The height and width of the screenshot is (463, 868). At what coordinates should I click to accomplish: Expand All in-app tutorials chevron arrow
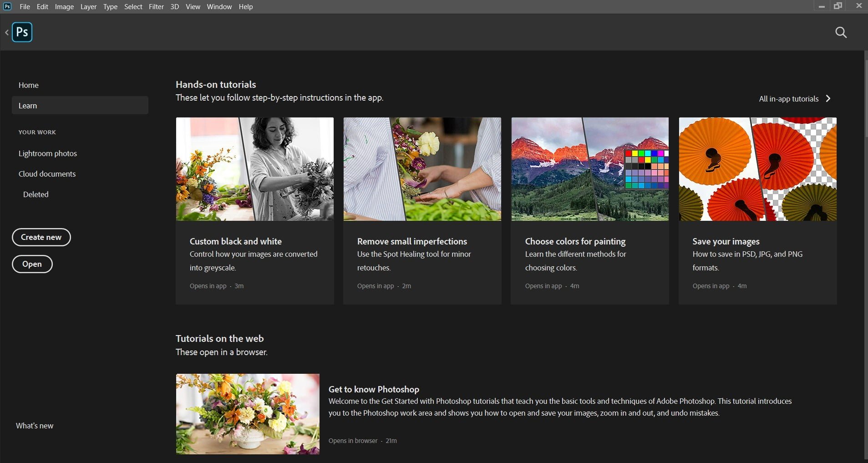(828, 99)
